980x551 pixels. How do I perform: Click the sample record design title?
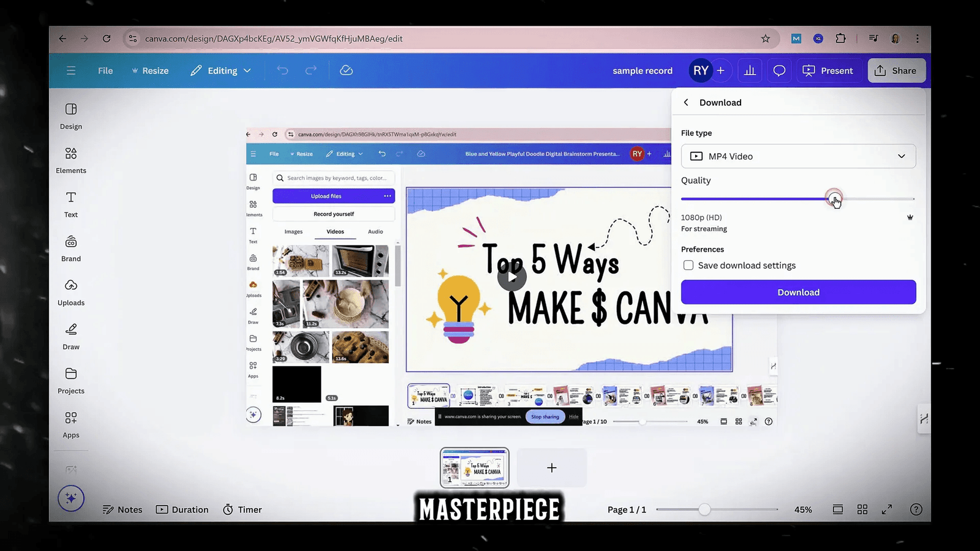(643, 70)
